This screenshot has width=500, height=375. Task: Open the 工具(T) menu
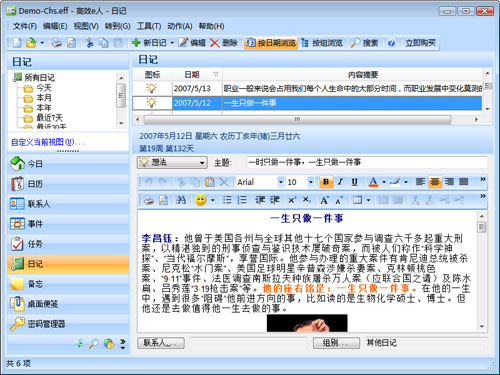(149, 26)
